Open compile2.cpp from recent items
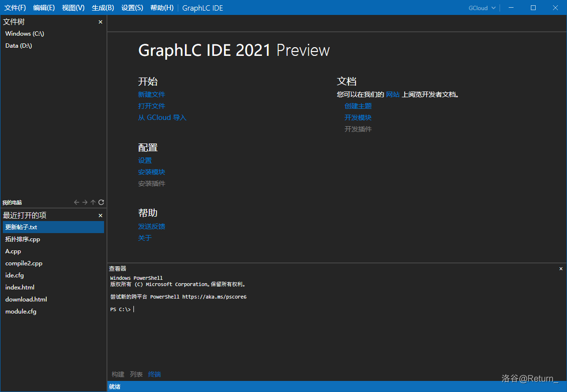 (53, 263)
